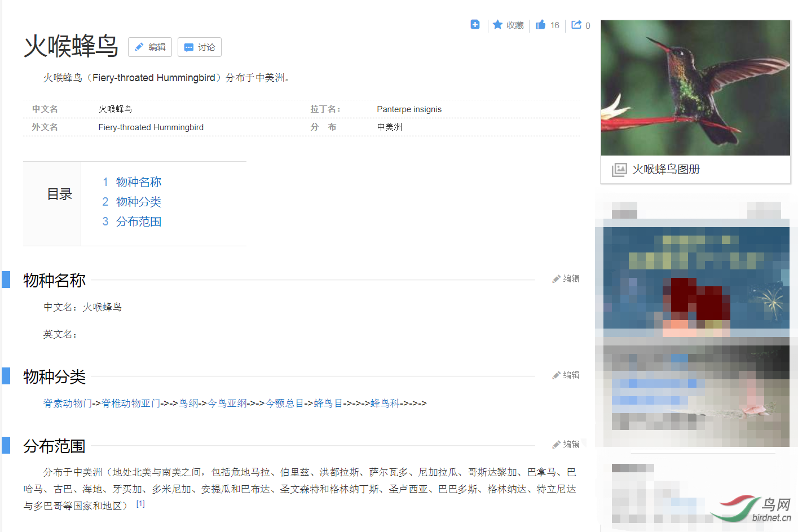Click the picture icon next to 火喉蜂鸟图册
798x532 pixels.
pos(619,169)
